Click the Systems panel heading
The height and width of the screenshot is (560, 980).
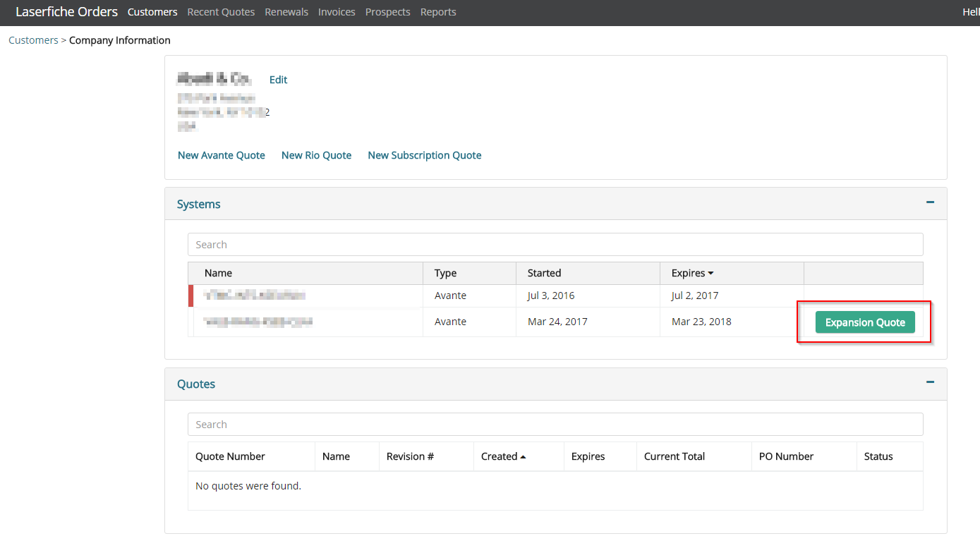click(x=199, y=205)
